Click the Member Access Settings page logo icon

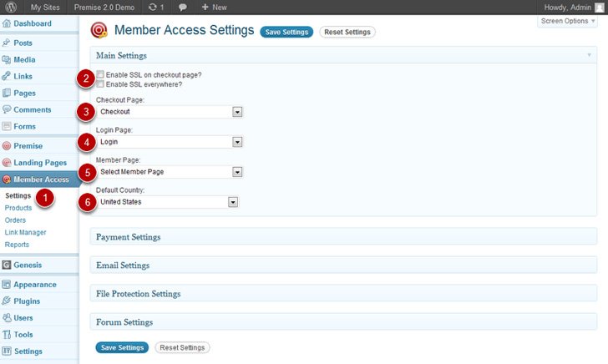99,30
